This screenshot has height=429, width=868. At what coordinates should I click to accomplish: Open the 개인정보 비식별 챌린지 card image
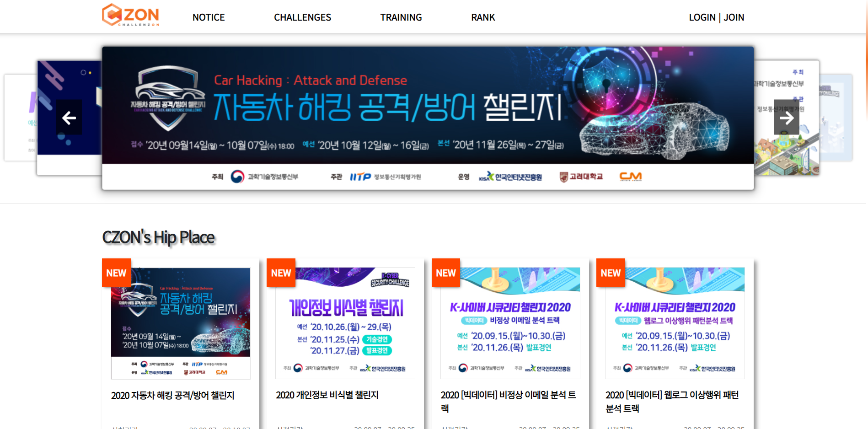[x=345, y=323]
